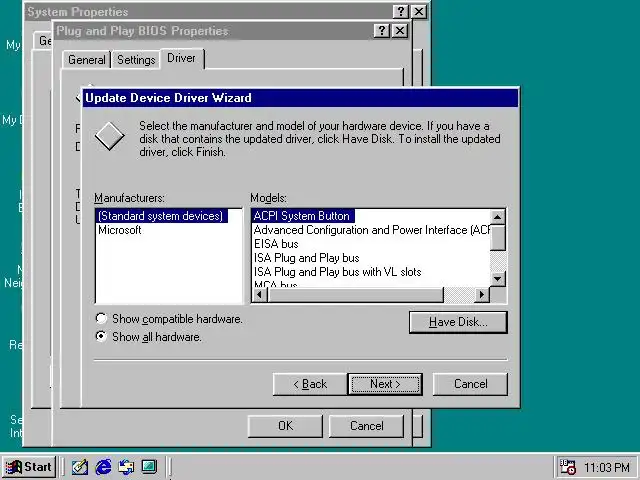Close the Plug and Play BIOS Properties dialog
Viewport: 640px width, 480px height.
pyautogui.click(x=400, y=31)
